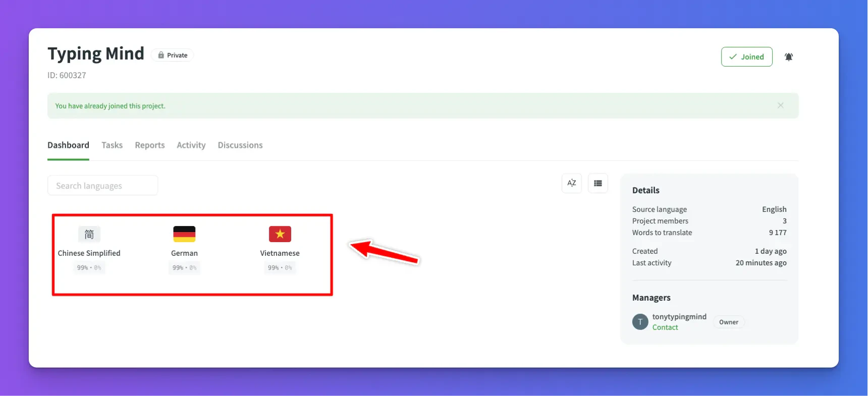
Task: Open the Reports tab
Action: [150, 145]
